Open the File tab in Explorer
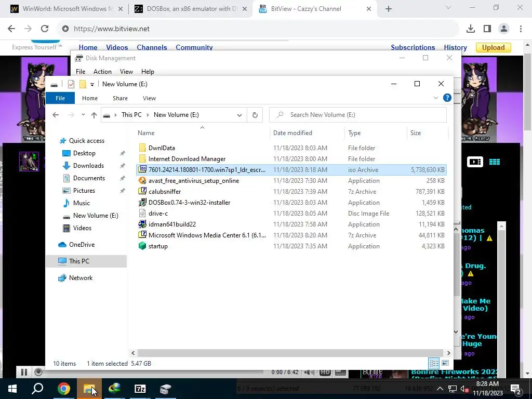The height and width of the screenshot is (399, 532). click(x=60, y=98)
